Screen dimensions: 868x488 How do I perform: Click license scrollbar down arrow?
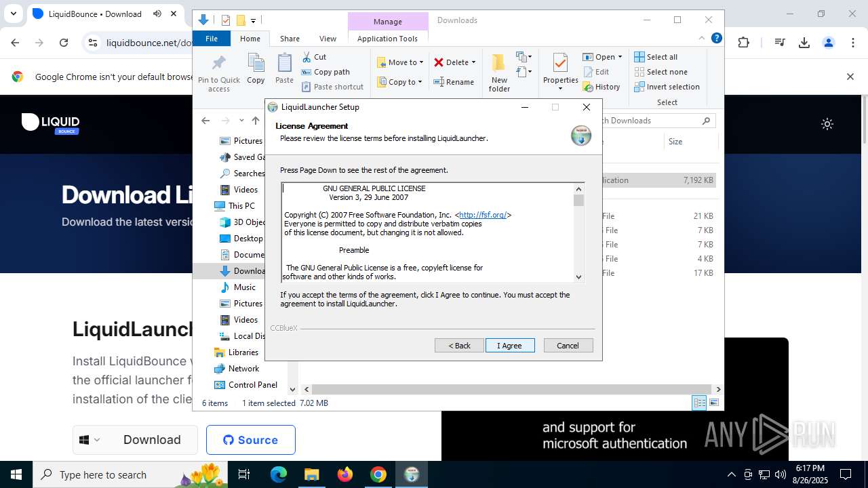coord(578,277)
